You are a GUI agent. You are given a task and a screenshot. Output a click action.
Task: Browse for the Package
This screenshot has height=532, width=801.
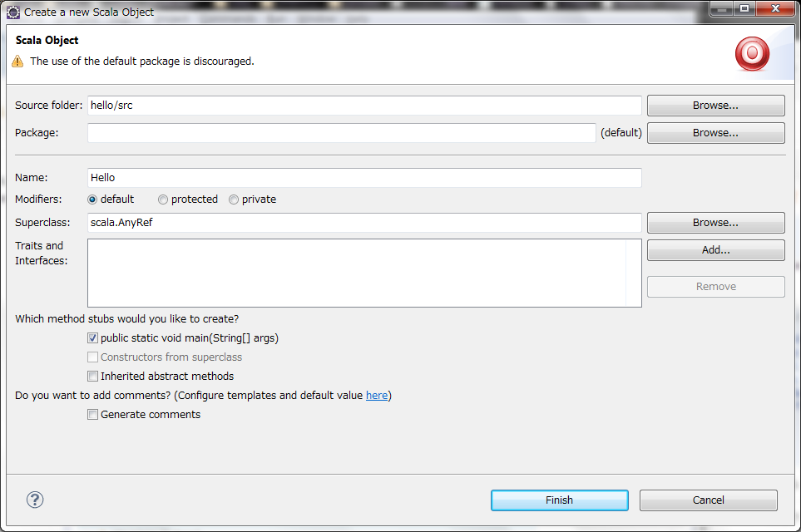tap(715, 133)
